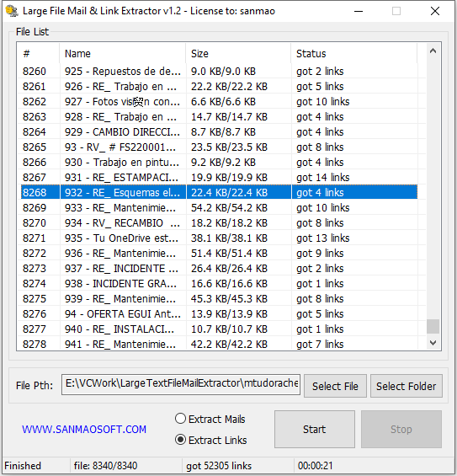Click the # column header
The width and height of the screenshot is (457, 476).
click(x=39, y=54)
